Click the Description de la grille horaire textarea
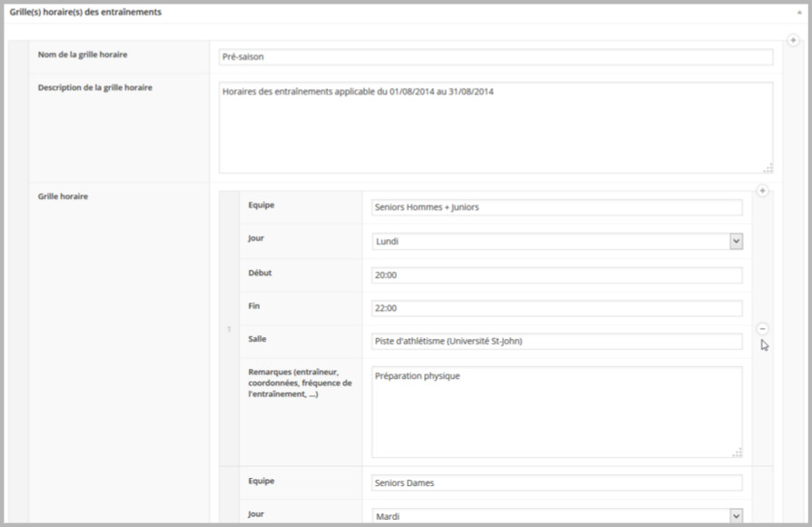Viewport: 812px width, 527px height. [496, 127]
